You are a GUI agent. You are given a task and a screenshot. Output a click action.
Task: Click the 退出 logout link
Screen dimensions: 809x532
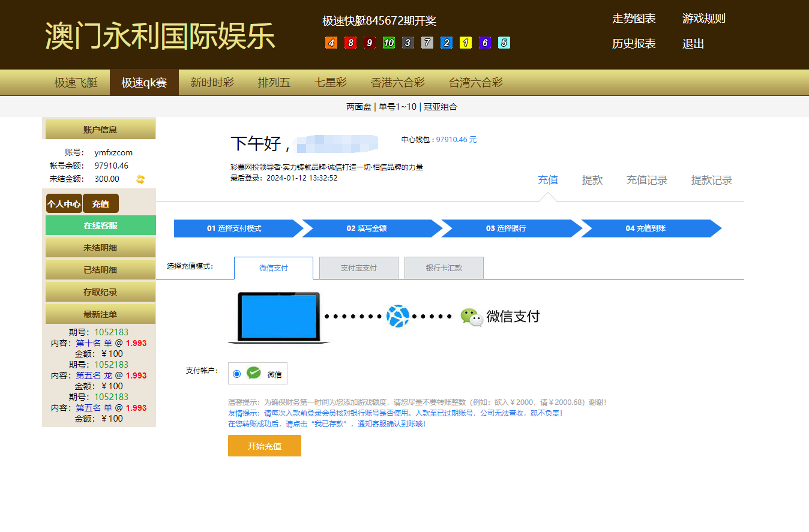coord(693,44)
